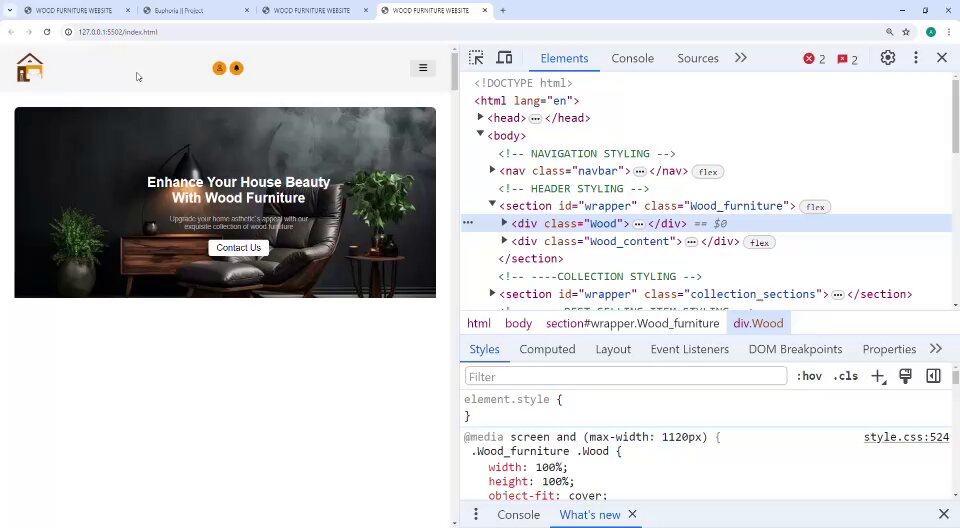Show more DevTools tabs via chevrons
The image size is (960, 528).
pyautogui.click(x=741, y=58)
